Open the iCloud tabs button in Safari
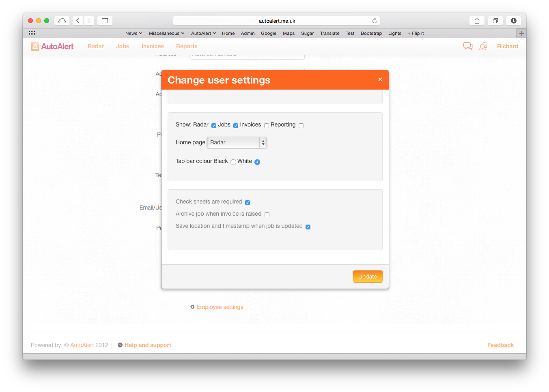This screenshot has width=549, height=392. [x=62, y=21]
